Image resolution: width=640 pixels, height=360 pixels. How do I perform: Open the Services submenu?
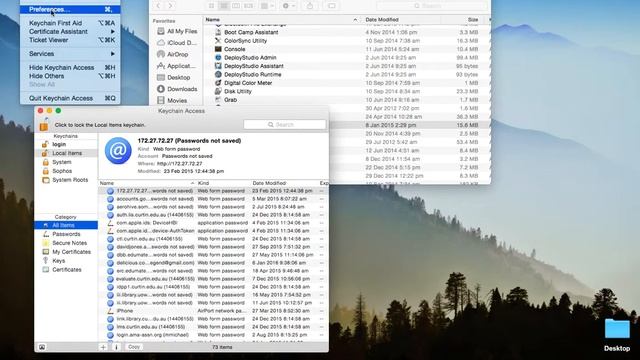coord(70,53)
